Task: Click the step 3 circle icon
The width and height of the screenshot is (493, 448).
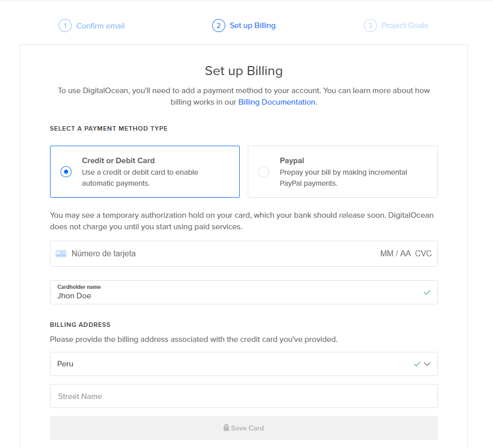Action: (x=370, y=26)
